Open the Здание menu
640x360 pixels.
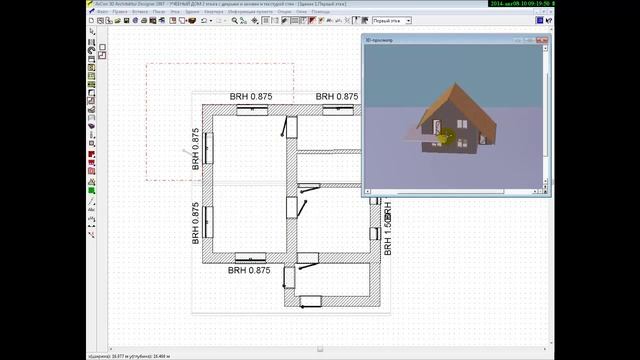[192, 12]
